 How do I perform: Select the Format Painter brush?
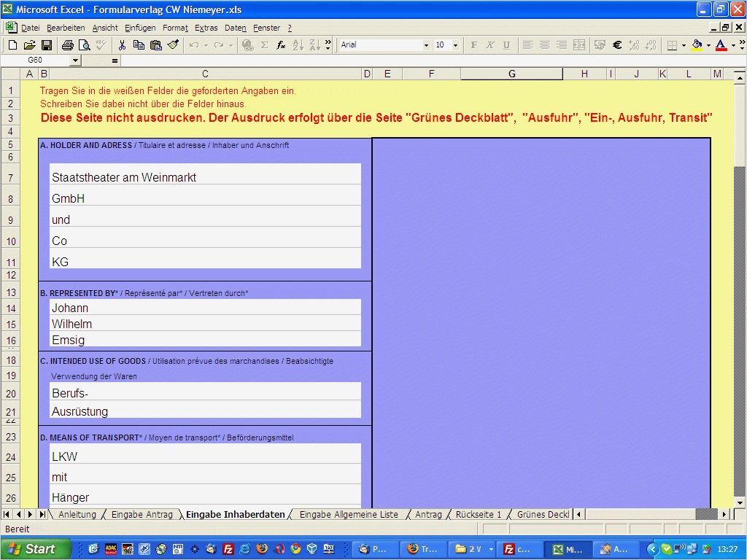pyautogui.click(x=174, y=45)
